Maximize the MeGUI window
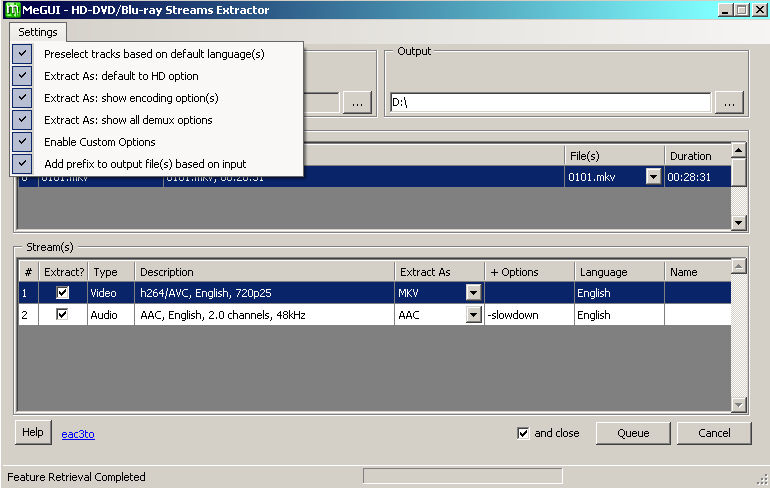Image resolution: width=770 pixels, height=488 pixels. (x=742, y=10)
